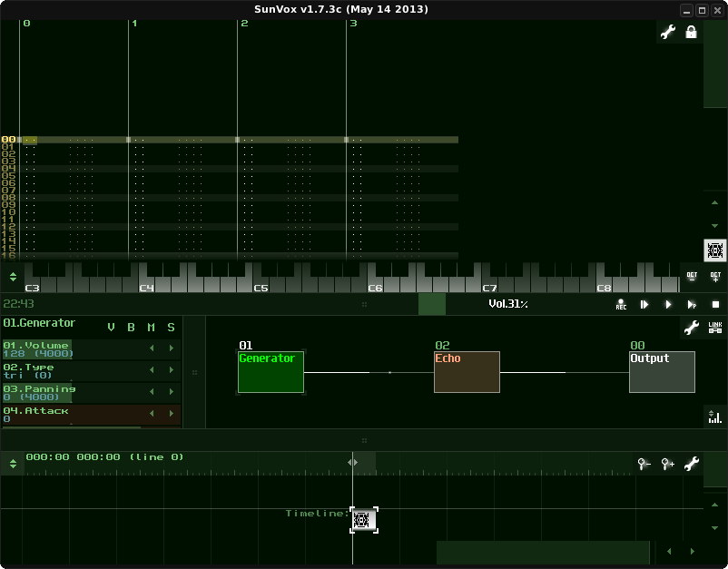Click the 01.Volume controller slider

tap(92, 349)
